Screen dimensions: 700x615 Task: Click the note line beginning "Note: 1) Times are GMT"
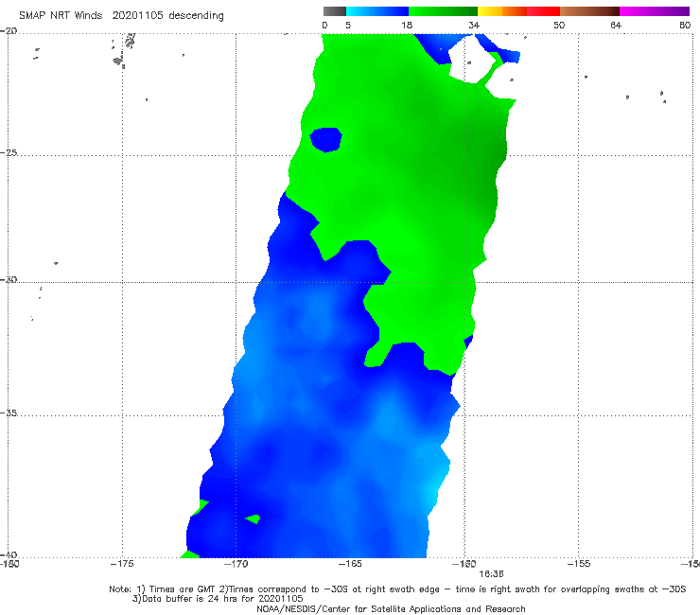click(x=397, y=589)
